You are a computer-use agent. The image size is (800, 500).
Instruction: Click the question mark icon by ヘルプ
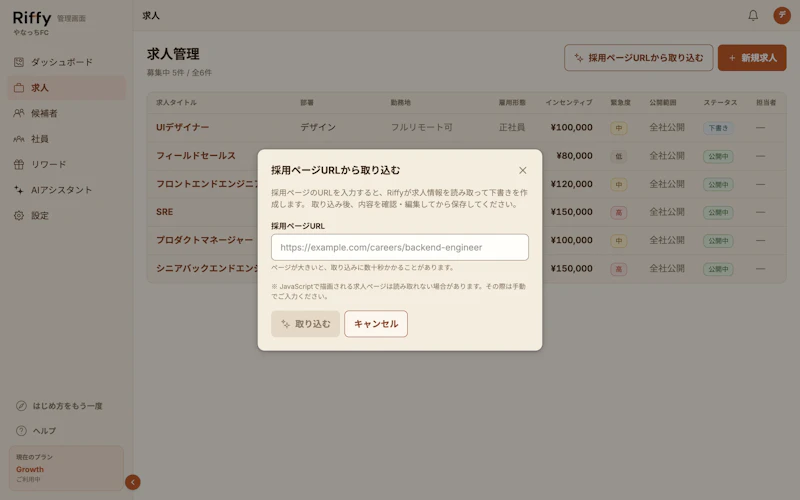pyautogui.click(x=21, y=431)
